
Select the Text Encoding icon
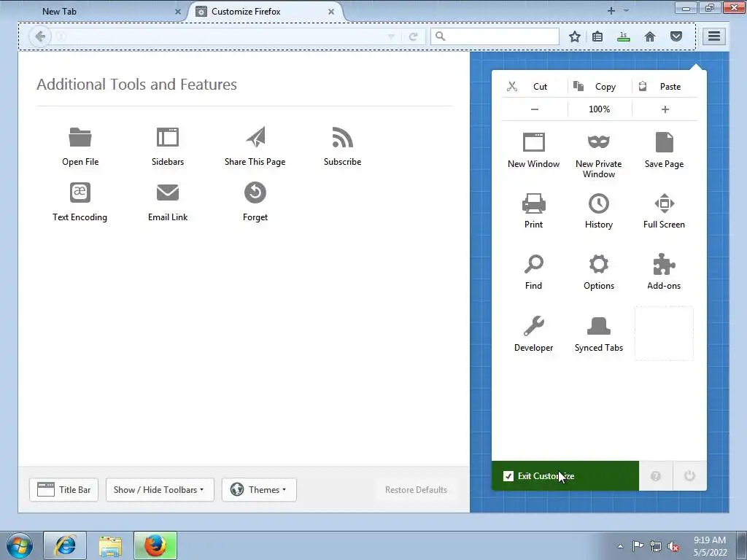click(x=80, y=192)
